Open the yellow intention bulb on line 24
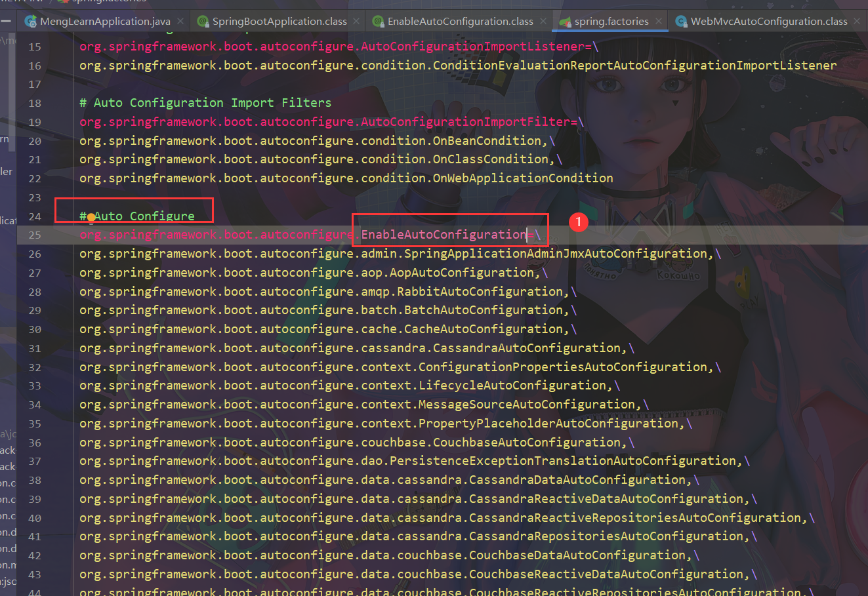The width and height of the screenshot is (868, 596). [x=91, y=217]
